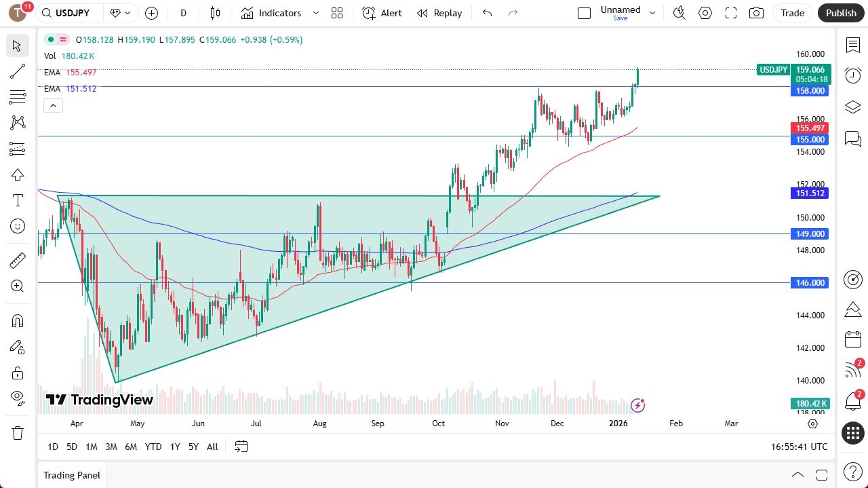Select the text annotation tool
Viewport: 868px width, 488px height.
[18, 200]
